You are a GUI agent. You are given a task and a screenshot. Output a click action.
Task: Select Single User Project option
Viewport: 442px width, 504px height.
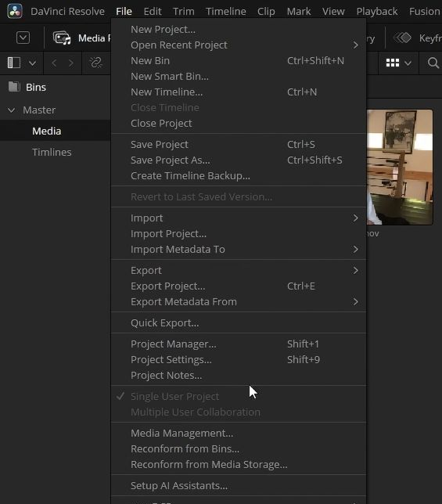coord(239,396)
